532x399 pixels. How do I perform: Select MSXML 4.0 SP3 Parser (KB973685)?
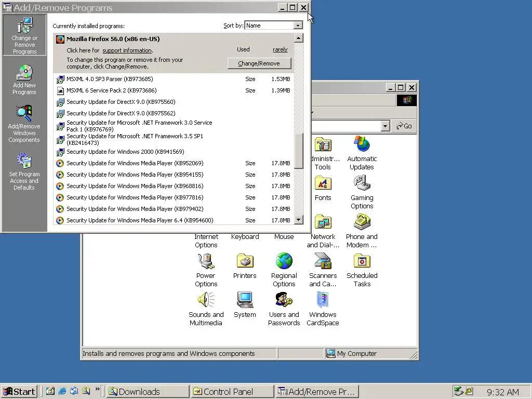[x=174, y=79]
